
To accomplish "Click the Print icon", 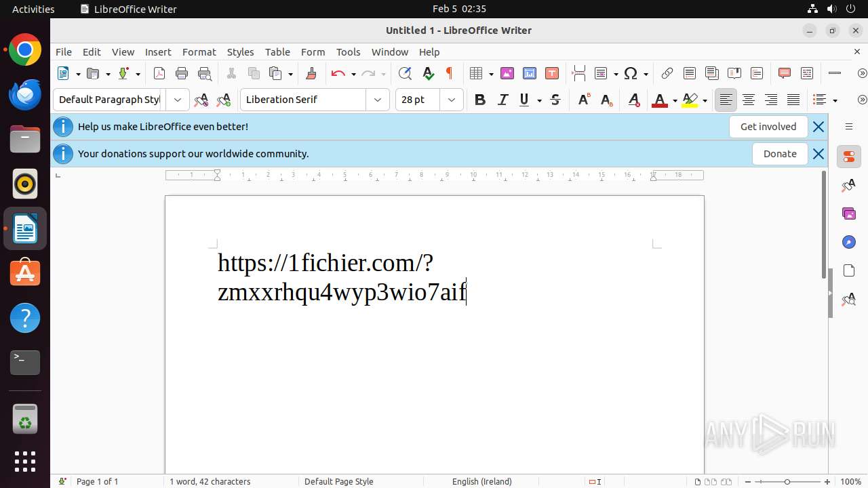I will [x=182, y=73].
